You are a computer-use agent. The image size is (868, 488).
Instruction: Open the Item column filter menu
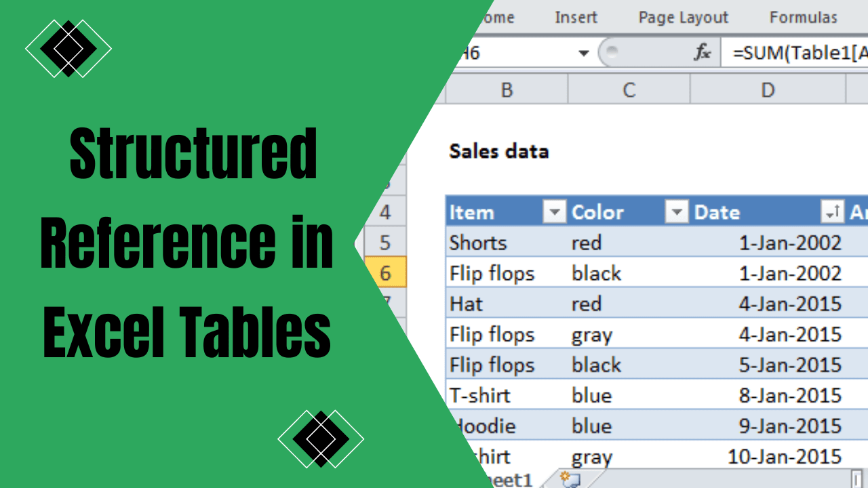coord(555,211)
